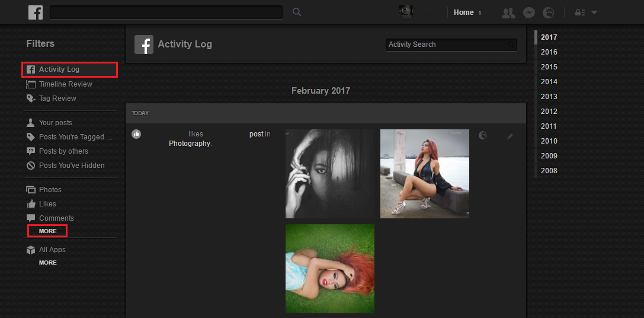Open Friend Requests icon
Viewport: 644px width, 318px height.
click(508, 12)
